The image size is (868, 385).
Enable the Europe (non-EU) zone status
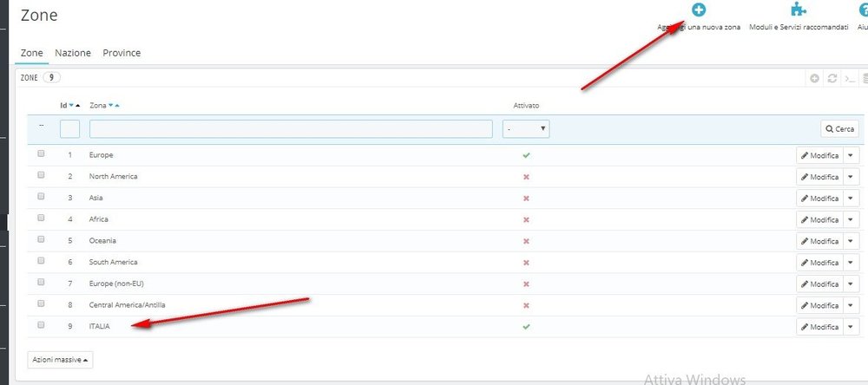coord(526,284)
